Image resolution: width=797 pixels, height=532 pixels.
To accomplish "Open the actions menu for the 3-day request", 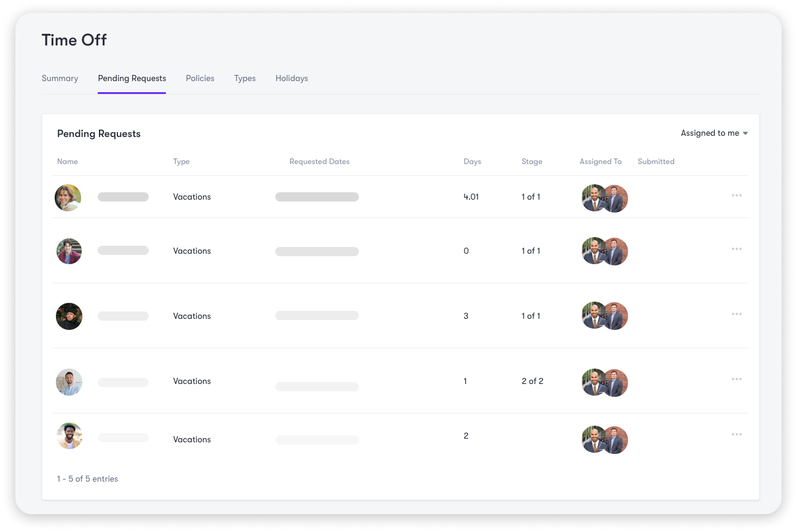I will [736, 314].
